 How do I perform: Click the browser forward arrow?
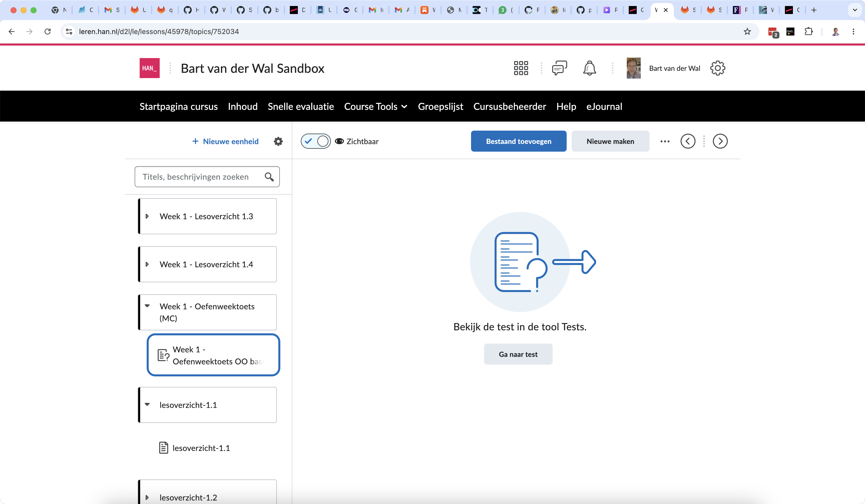pyautogui.click(x=30, y=32)
